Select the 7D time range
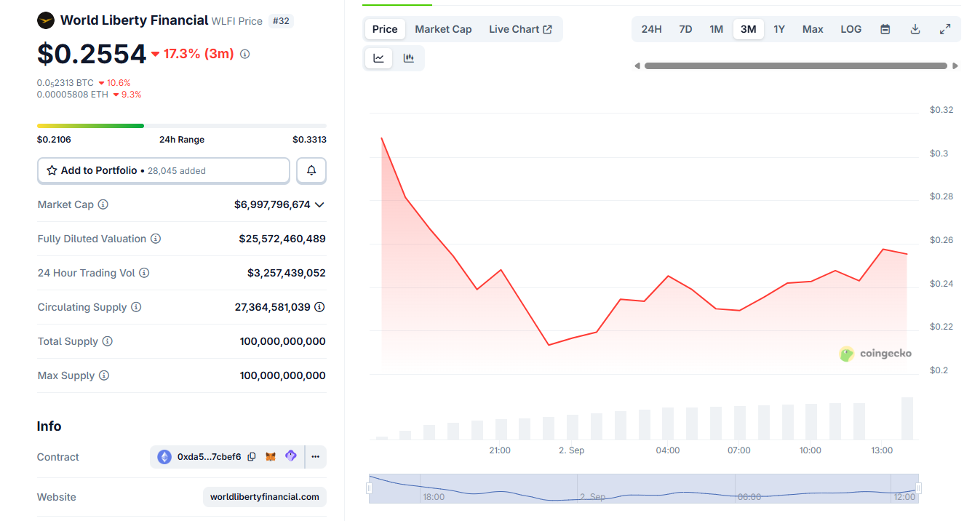The width and height of the screenshot is (980, 521). click(685, 29)
